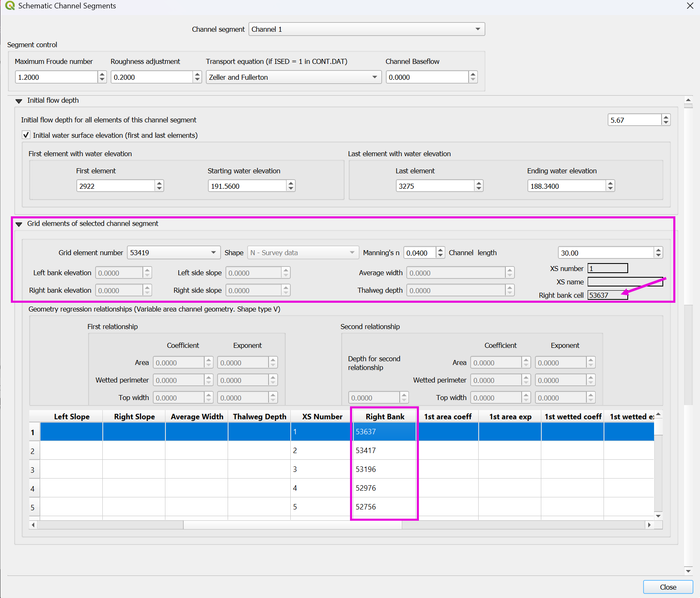Increase initial flow depth 5.67 spinner
The width and height of the screenshot is (700, 598).
[x=666, y=117]
